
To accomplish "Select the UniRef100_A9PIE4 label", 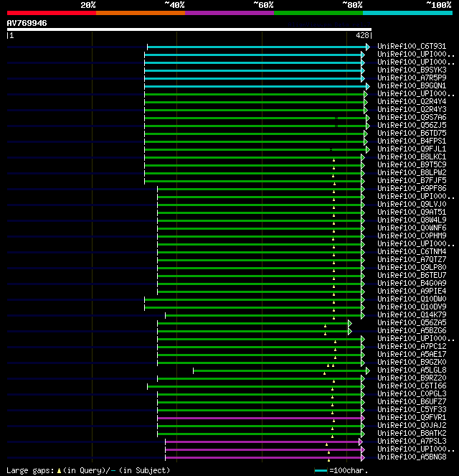I will (x=412, y=291).
